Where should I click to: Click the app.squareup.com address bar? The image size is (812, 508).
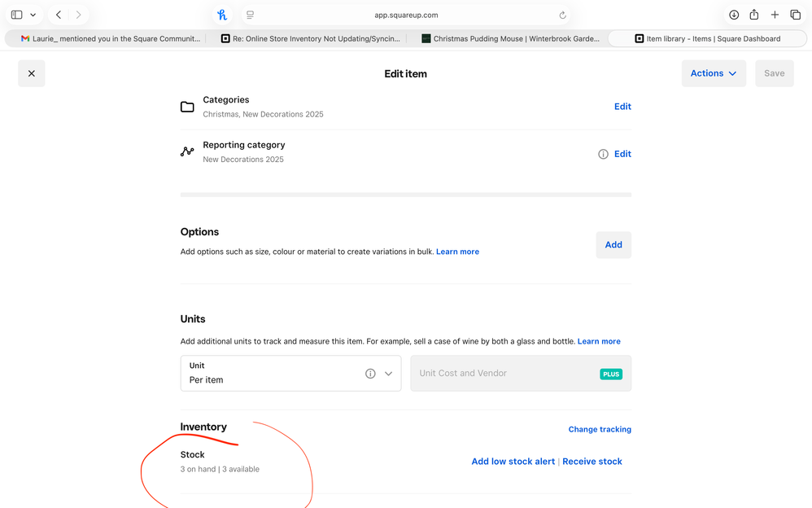(405, 15)
